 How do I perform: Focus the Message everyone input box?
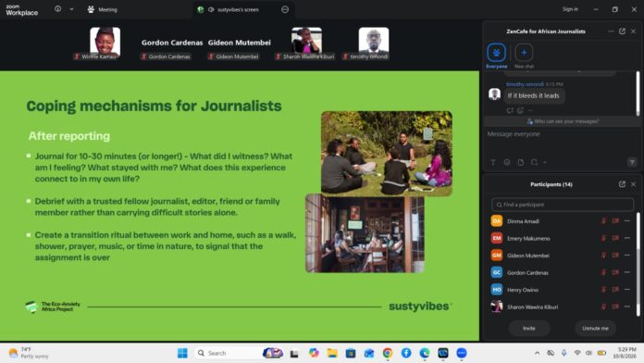561,134
